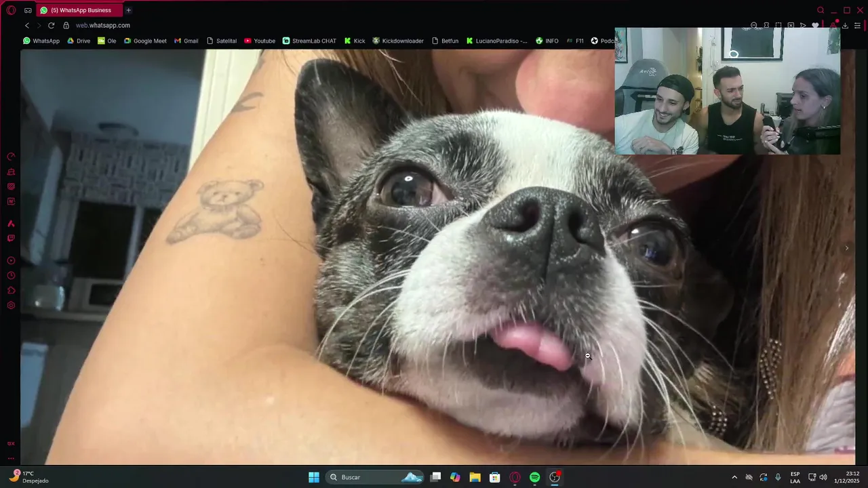Open the Ole bookmark

pos(106,41)
